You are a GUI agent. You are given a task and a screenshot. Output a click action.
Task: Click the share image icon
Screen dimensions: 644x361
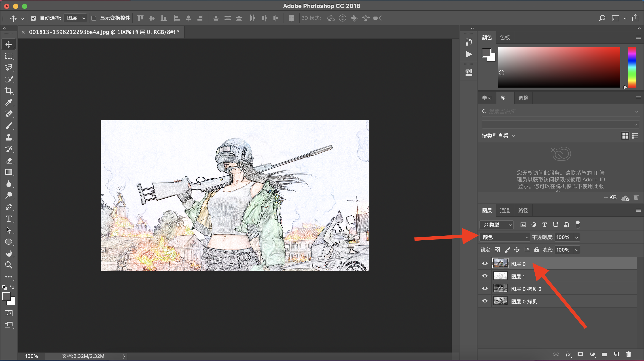coord(636,18)
